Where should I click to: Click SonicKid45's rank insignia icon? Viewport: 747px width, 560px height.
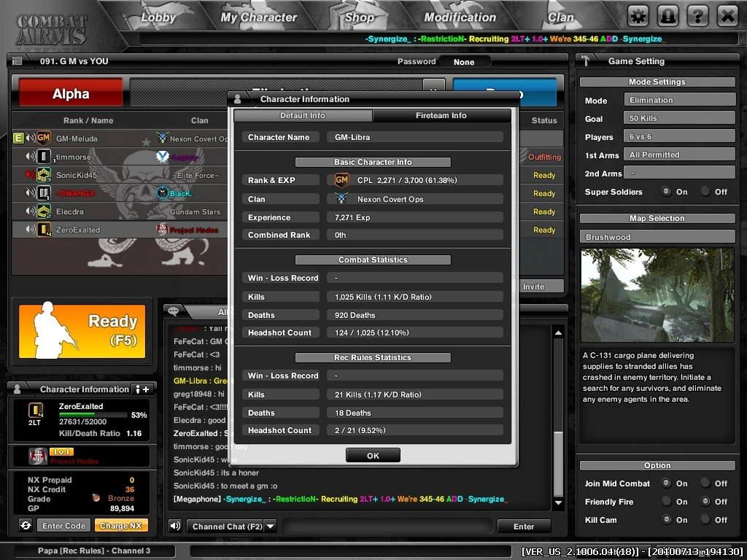coord(44,175)
